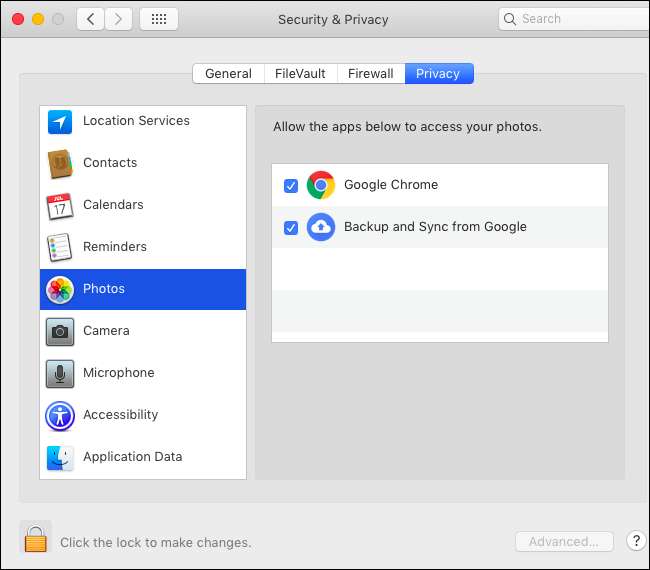This screenshot has width=650, height=570.
Task: Click the Application Data Finder icon
Action: [60, 457]
